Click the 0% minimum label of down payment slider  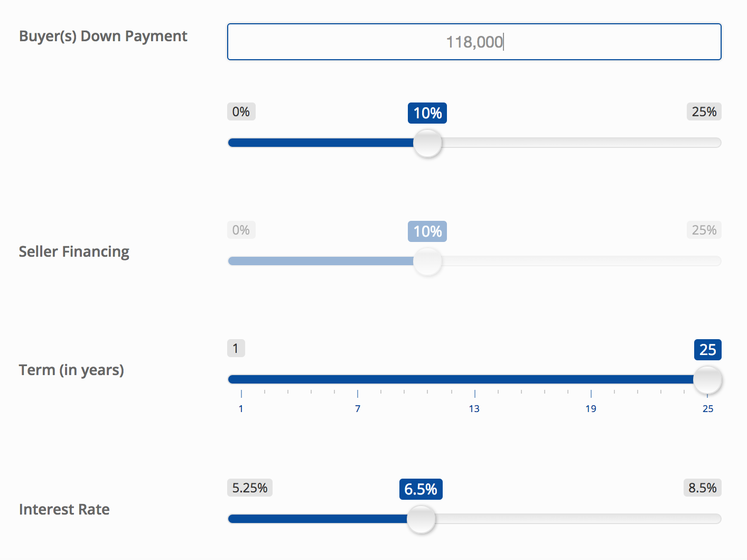coord(241,112)
